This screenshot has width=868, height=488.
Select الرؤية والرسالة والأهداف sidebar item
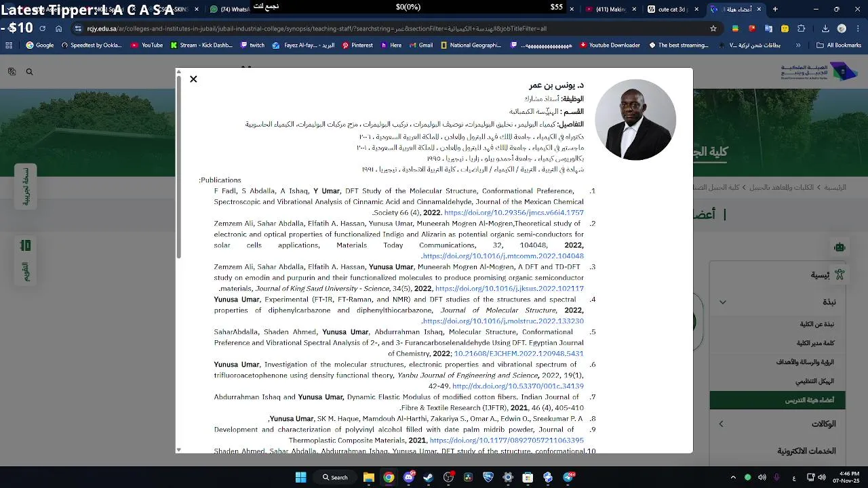[x=806, y=362]
